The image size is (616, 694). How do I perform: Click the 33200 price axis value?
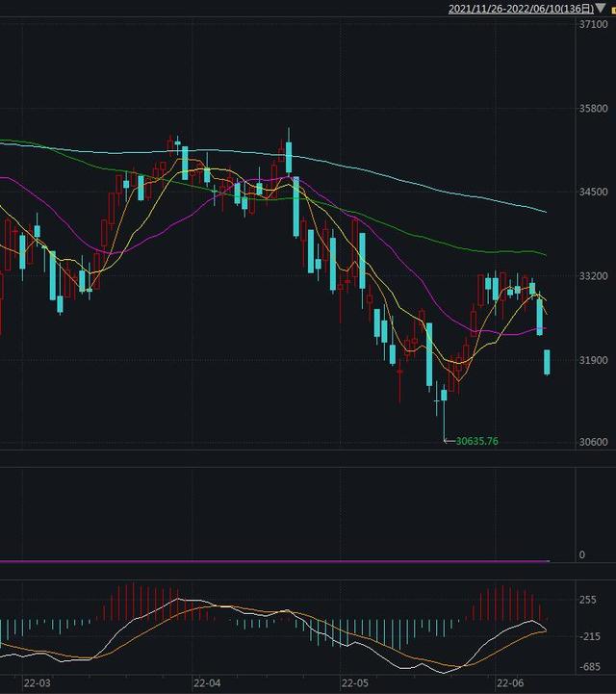(594, 276)
